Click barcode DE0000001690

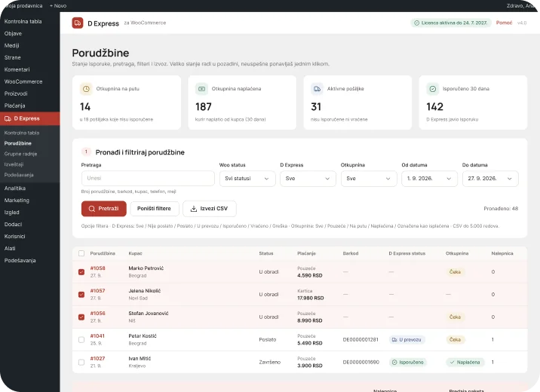coord(361,363)
